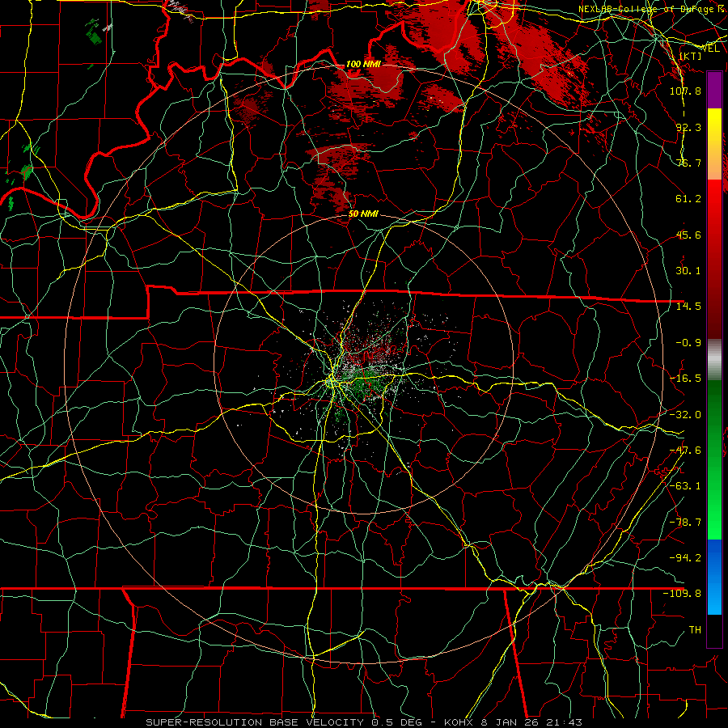Click the 0.5 DEG elevation text
The height and width of the screenshot is (728, 728).
tap(397, 722)
